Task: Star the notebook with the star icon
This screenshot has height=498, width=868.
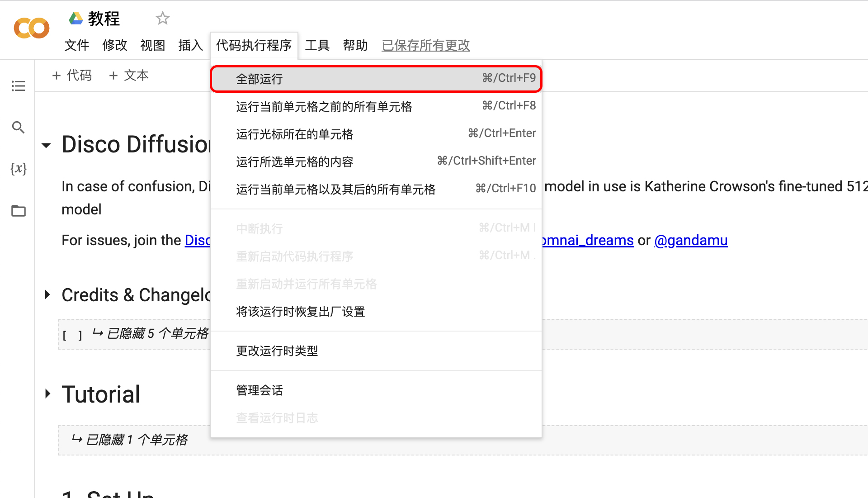Action: tap(162, 19)
